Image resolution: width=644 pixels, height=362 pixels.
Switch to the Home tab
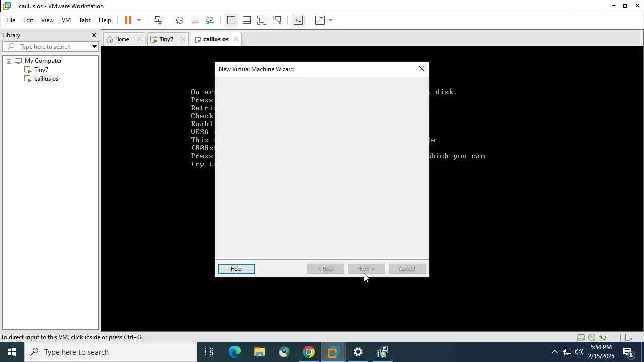(122, 39)
